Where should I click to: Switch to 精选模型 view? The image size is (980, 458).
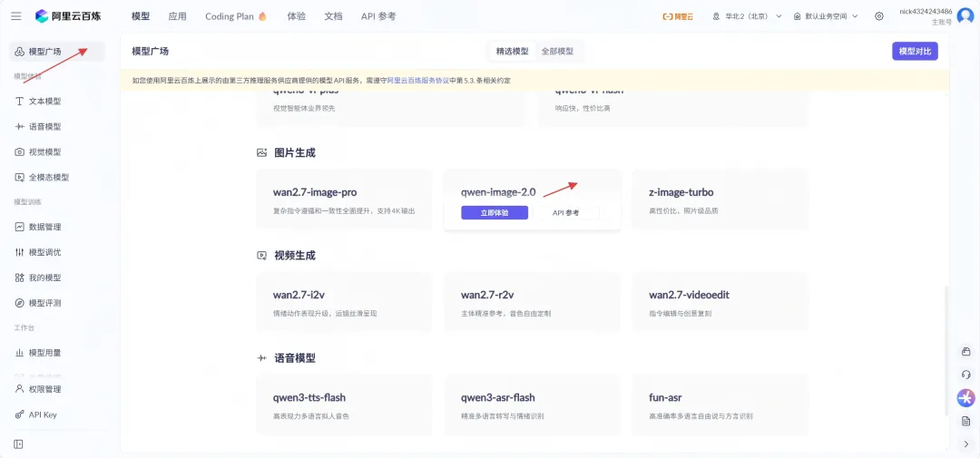point(513,51)
